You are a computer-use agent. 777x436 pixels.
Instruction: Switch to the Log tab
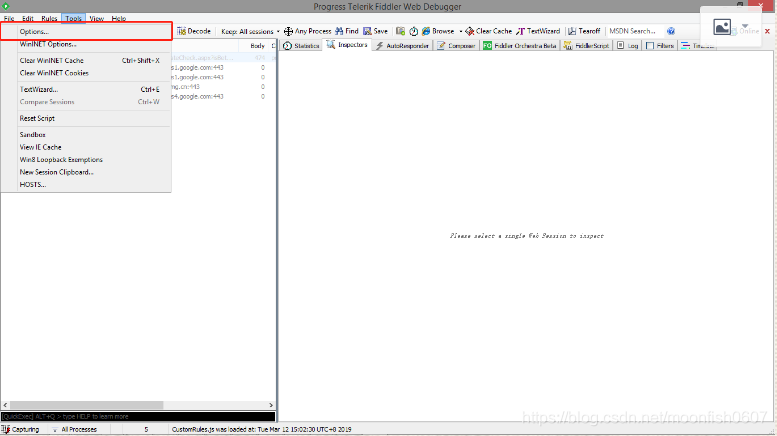point(627,46)
